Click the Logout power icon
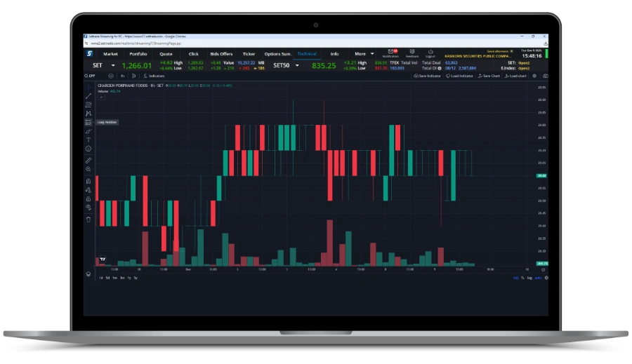This screenshot has height=364, width=632. click(430, 53)
